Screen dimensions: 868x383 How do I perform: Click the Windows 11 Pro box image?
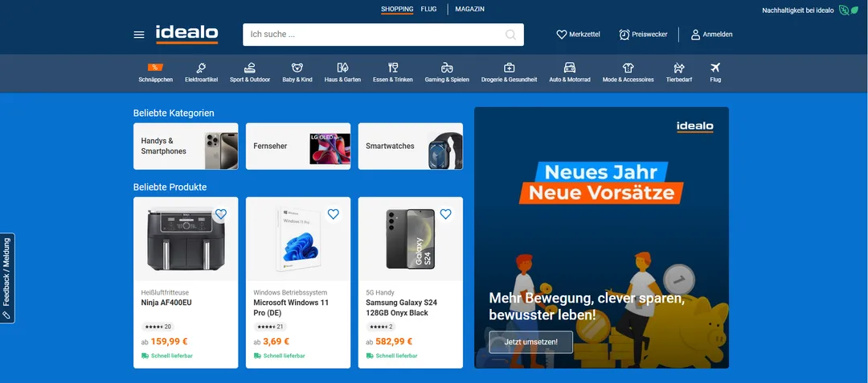(298, 239)
